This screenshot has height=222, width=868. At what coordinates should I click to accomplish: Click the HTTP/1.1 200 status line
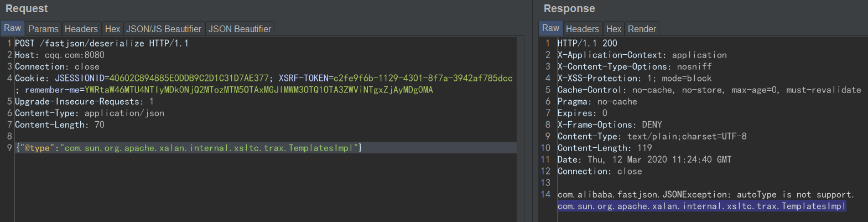point(588,43)
